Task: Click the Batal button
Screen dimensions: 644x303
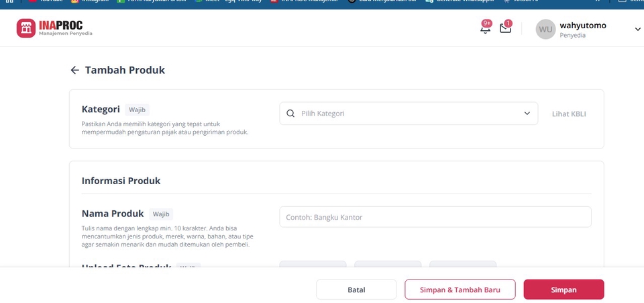Action: click(x=356, y=290)
